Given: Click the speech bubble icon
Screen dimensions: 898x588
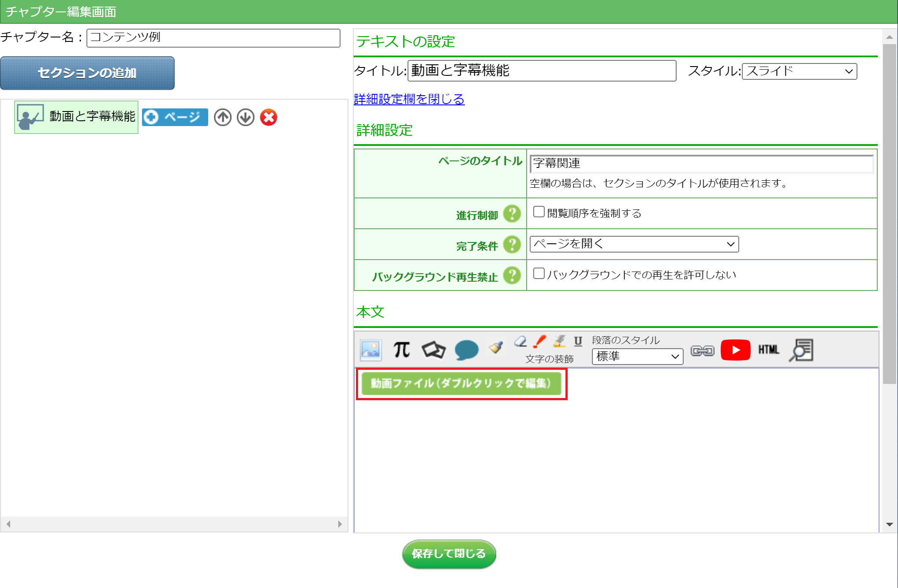Looking at the screenshot, I should pos(466,350).
